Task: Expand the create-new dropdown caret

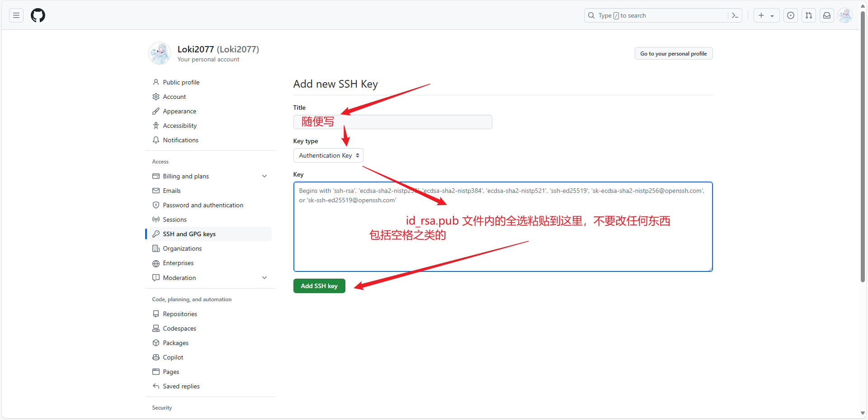Action: [772, 16]
